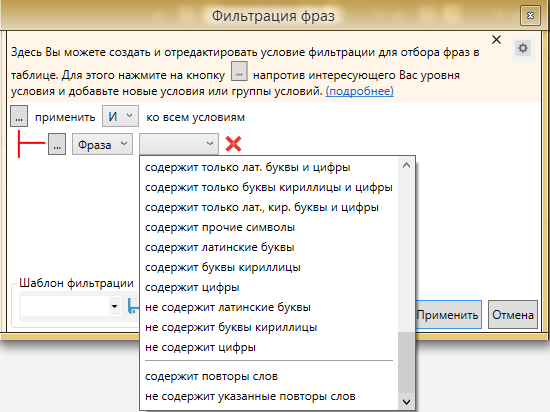Delete condition with the red X icon
Image resolution: width=550 pixels, height=412 pixels.
click(x=233, y=144)
